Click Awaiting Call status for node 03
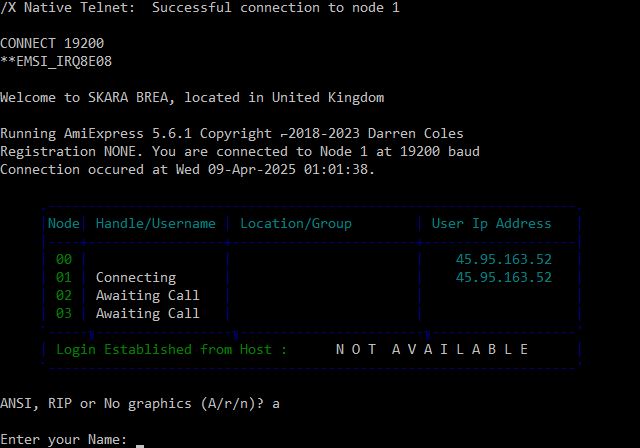This screenshot has width=640, height=448. (x=148, y=313)
